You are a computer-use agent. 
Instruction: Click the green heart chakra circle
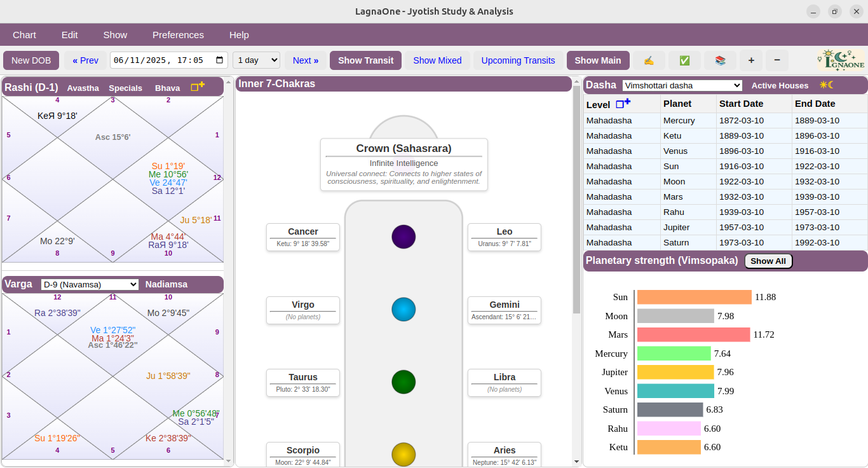(x=403, y=382)
